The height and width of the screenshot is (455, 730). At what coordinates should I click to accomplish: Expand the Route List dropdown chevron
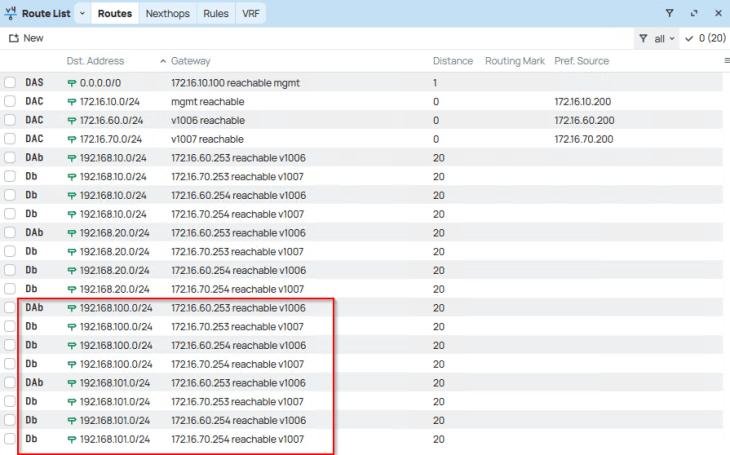pyautogui.click(x=82, y=14)
